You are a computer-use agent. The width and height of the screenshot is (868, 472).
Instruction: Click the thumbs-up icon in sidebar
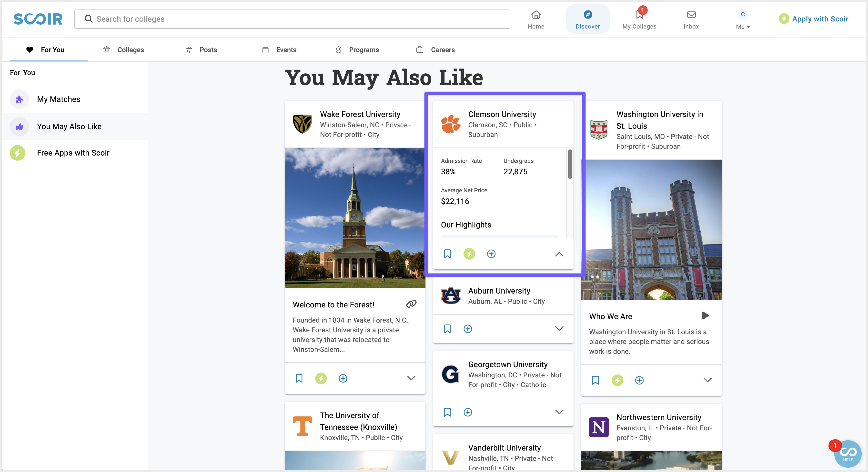[20, 127]
